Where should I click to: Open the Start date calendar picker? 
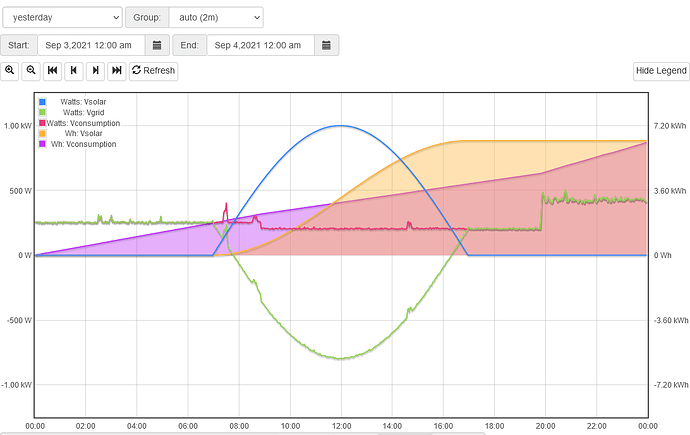click(157, 45)
